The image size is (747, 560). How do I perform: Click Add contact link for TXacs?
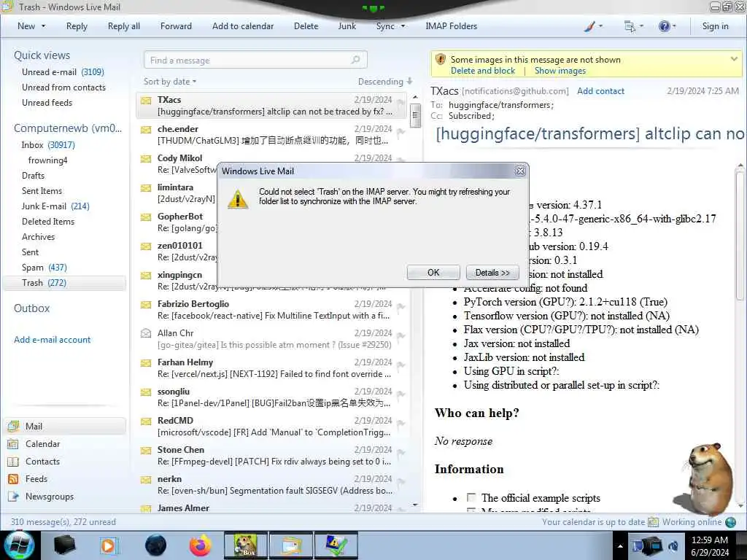click(600, 91)
